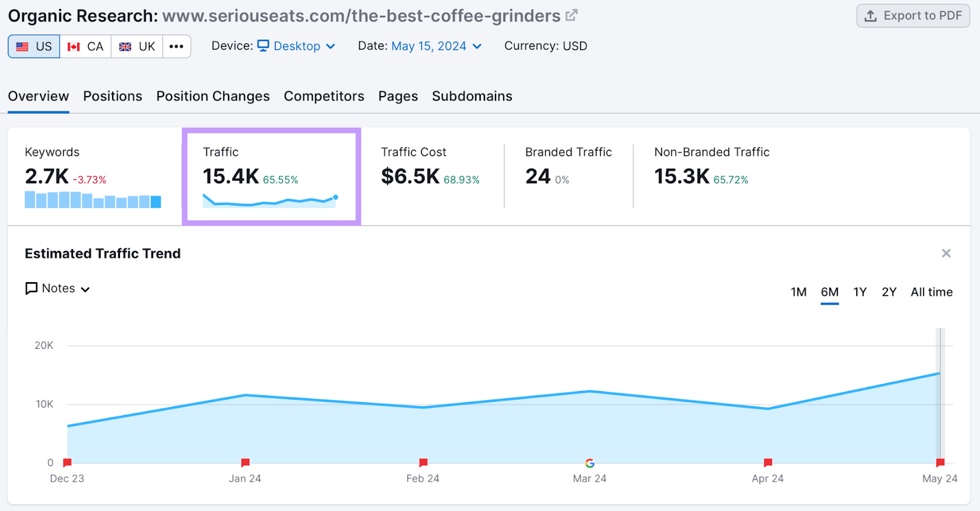Click the red flag note at Feb 24
980x511 pixels.
[423, 463]
